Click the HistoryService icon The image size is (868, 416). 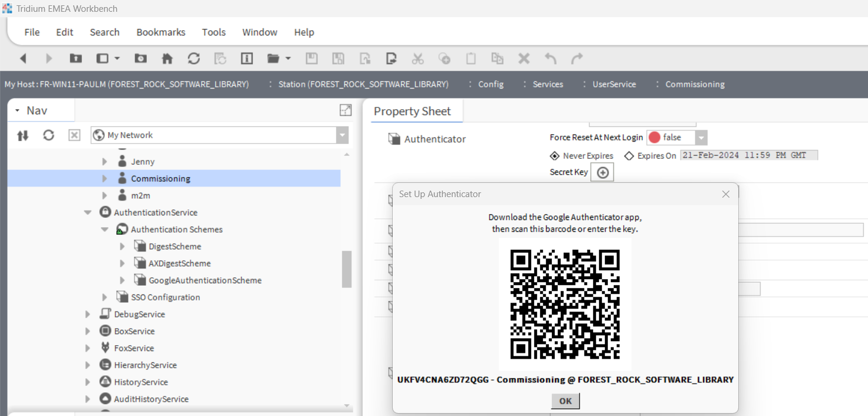pos(105,382)
